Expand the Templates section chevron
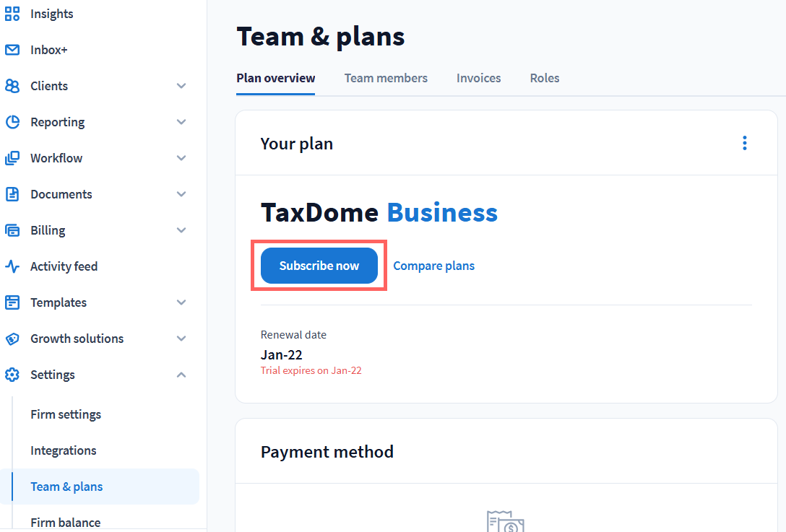The height and width of the screenshot is (532, 786). (181, 302)
